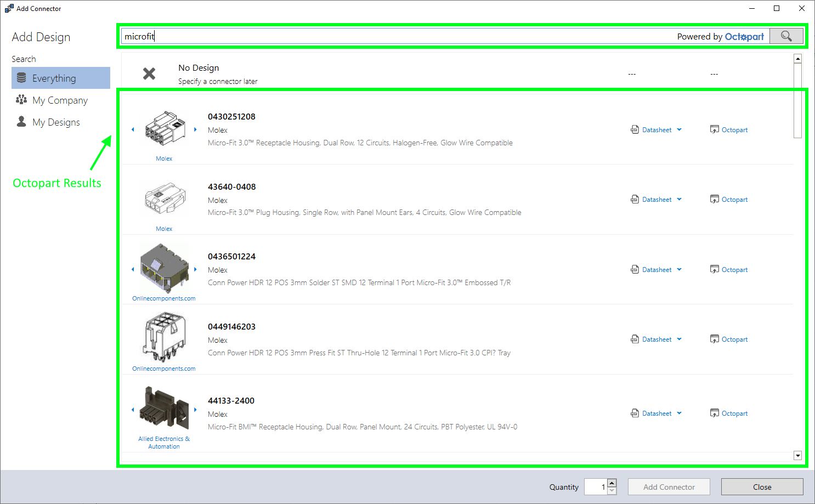Click the results scrollbar down arrow
Screen dimensions: 815x504
pos(798,455)
